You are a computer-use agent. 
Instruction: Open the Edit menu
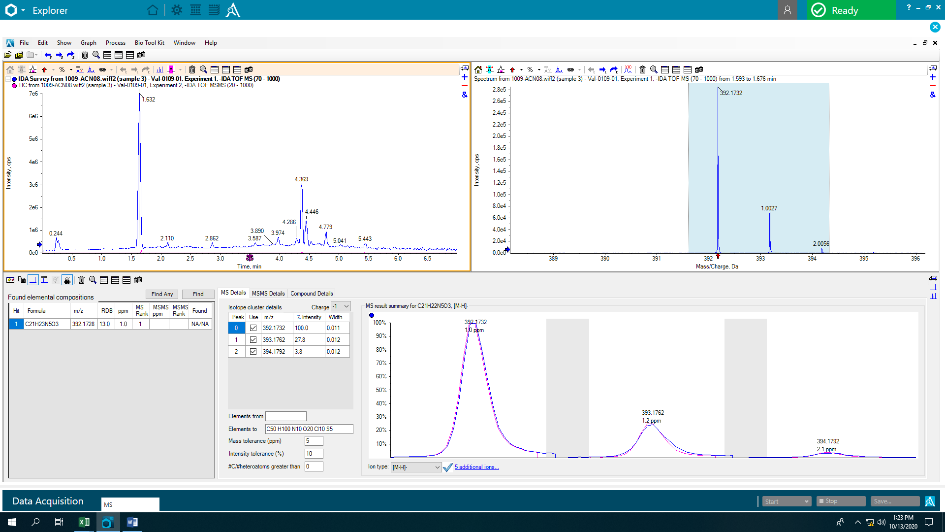(x=43, y=43)
